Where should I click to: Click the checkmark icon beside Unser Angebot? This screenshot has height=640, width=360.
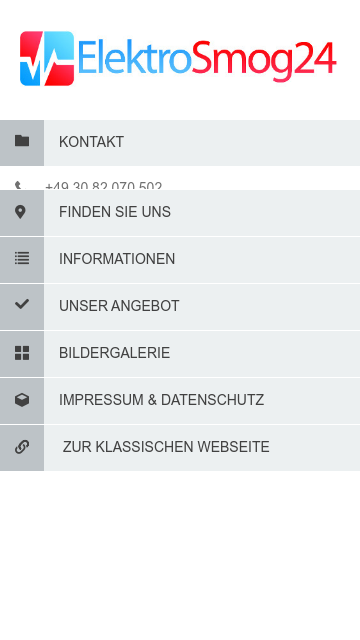[x=22, y=304]
